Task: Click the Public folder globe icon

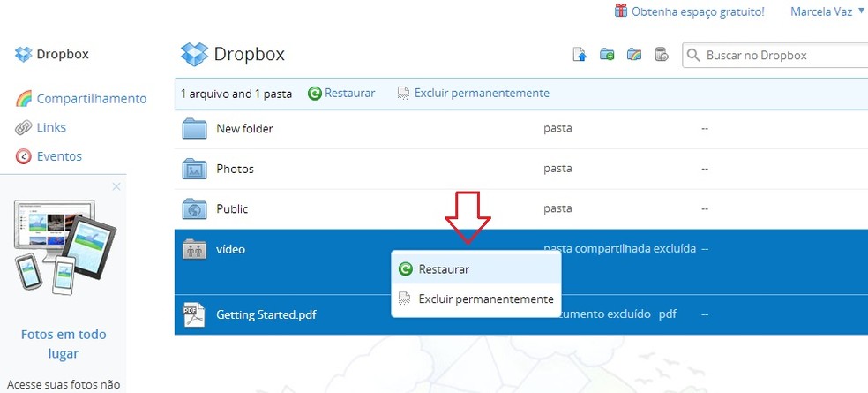Action: coord(194,209)
